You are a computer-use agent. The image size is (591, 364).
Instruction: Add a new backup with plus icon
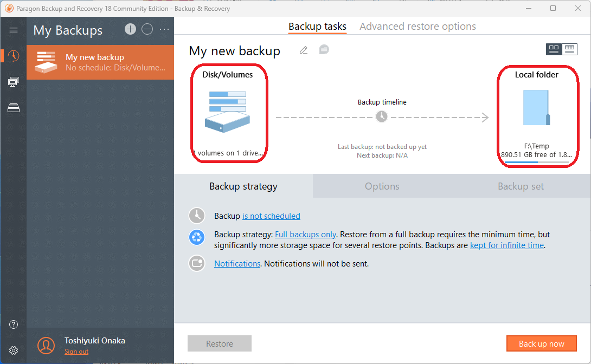[x=130, y=29]
